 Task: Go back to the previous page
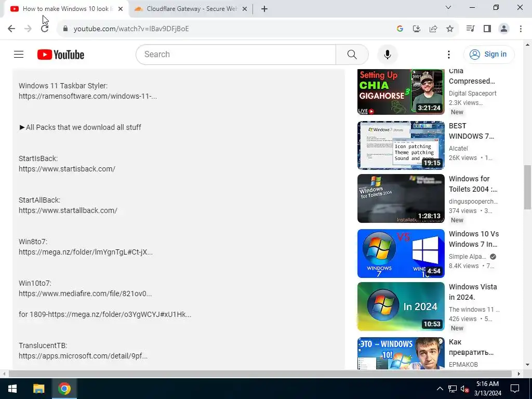coord(11,29)
